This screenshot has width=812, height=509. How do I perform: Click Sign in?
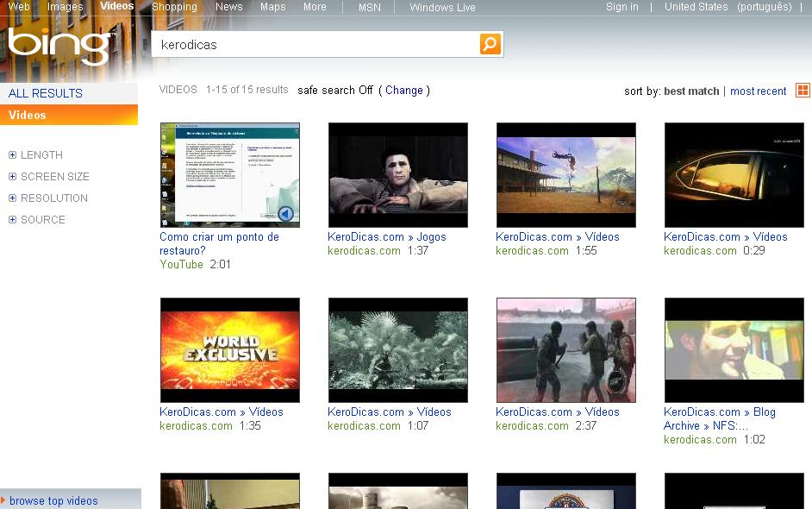pos(622,7)
